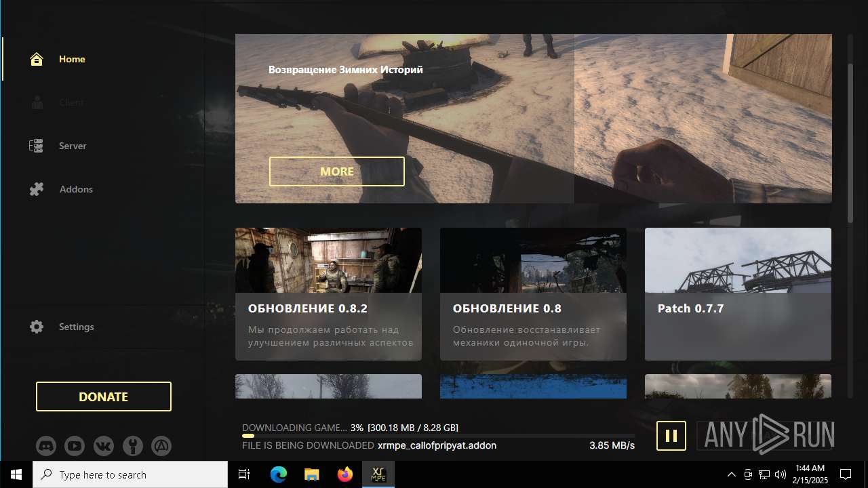Click the tray volume speaker icon
This screenshot has height=488, width=868.
click(x=781, y=474)
